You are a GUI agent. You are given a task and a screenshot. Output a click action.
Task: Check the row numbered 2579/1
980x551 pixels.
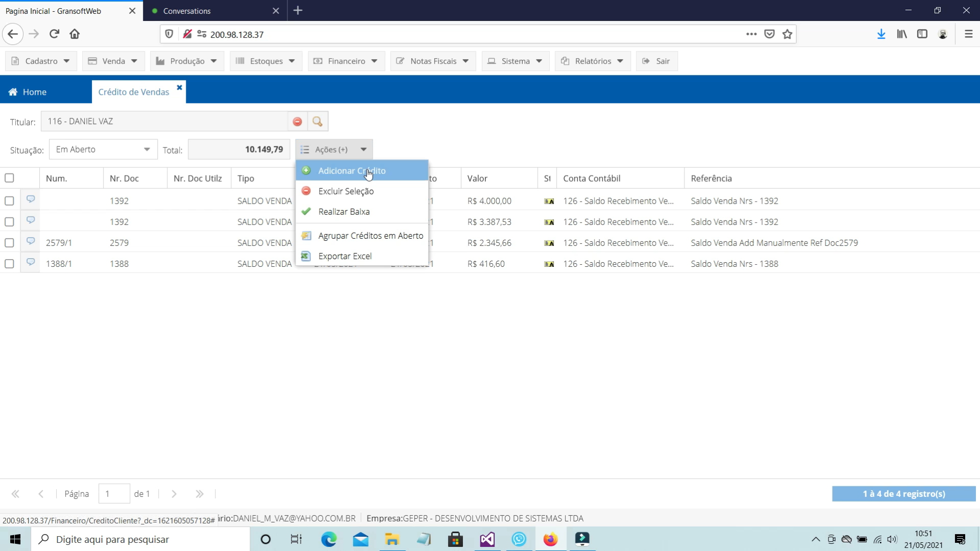(9, 243)
